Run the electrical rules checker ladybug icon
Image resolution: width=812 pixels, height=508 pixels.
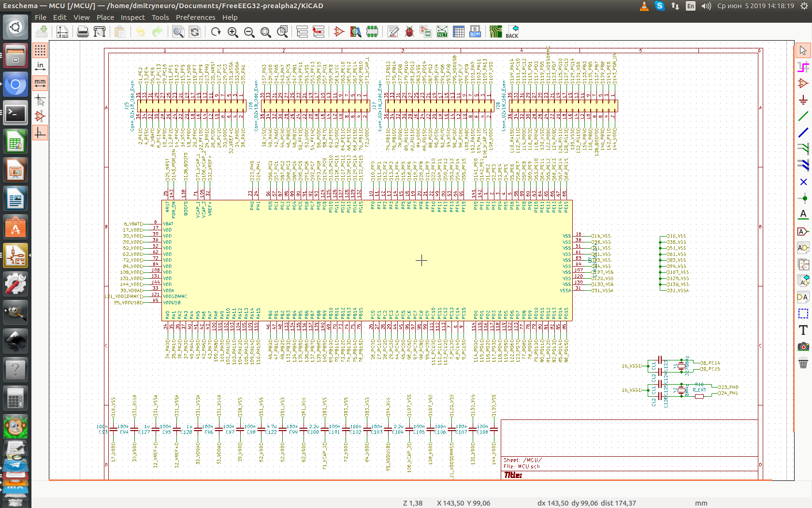tap(409, 32)
